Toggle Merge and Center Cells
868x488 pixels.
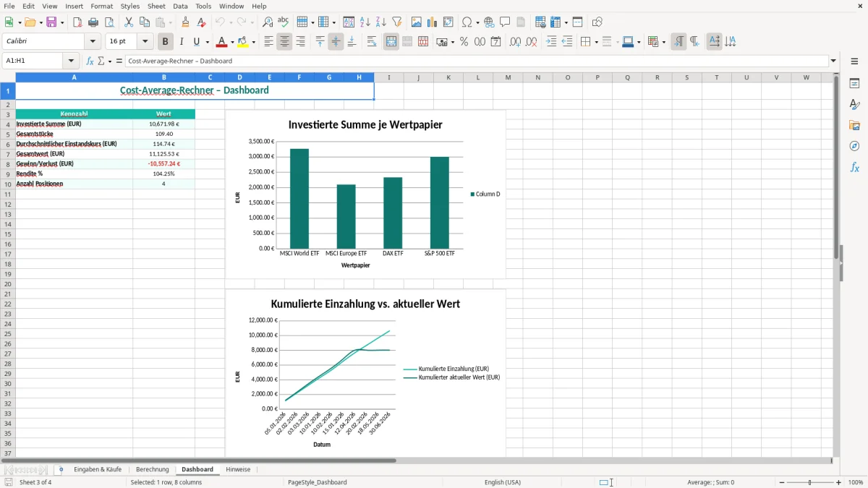pos(391,42)
